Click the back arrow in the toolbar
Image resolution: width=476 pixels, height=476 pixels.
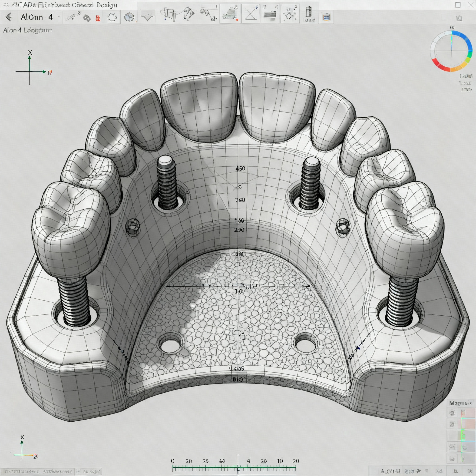click(x=9, y=17)
